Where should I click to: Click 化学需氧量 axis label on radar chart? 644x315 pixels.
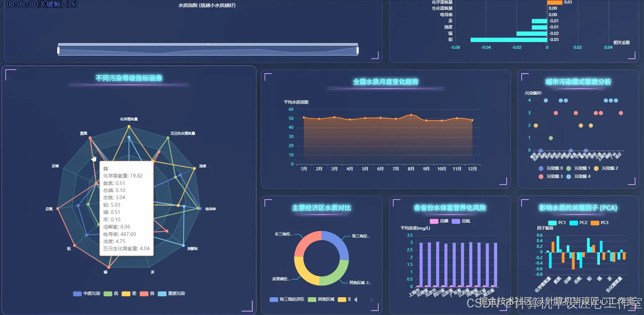tap(129, 119)
